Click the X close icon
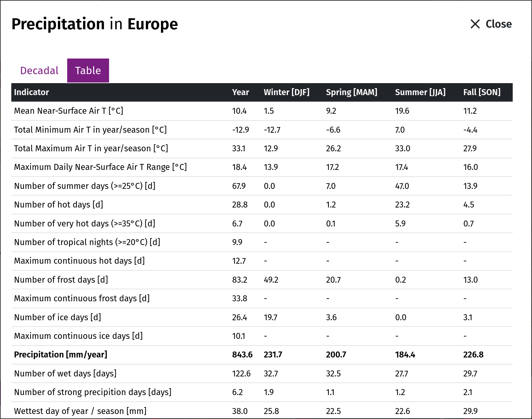The width and height of the screenshot is (532, 419). [475, 24]
